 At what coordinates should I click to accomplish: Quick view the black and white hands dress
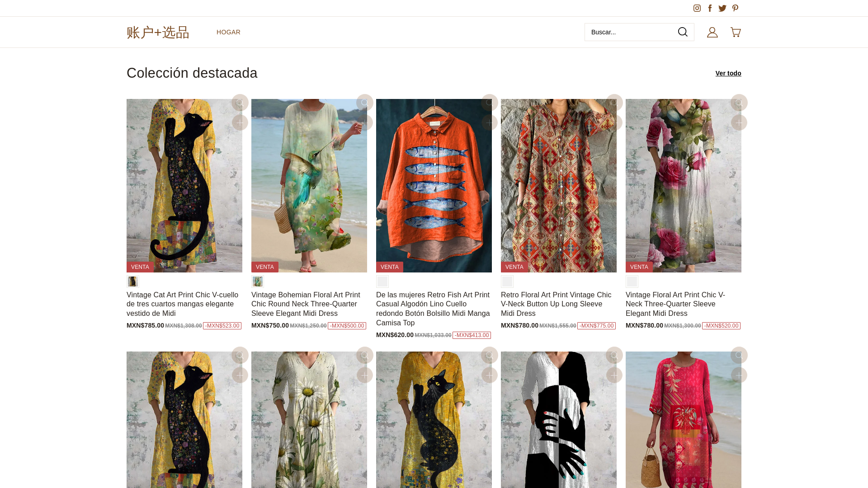tap(614, 355)
